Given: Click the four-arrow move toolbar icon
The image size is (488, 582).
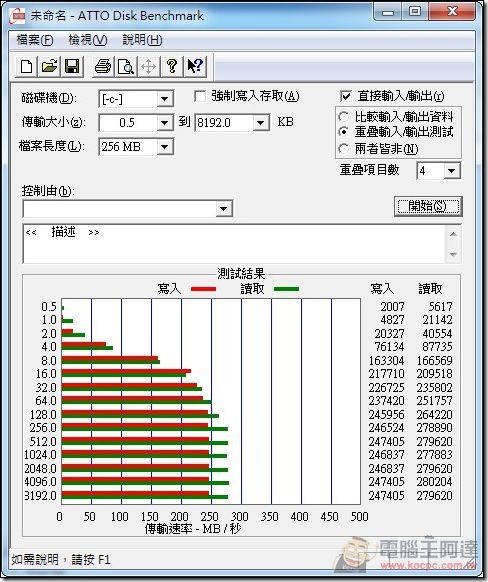Looking at the screenshot, I should (149, 67).
